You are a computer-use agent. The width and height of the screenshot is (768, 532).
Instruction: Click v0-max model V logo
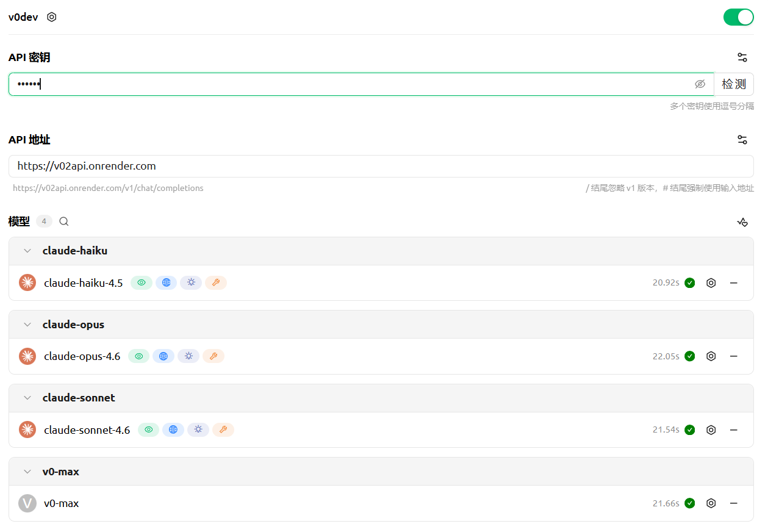pyautogui.click(x=27, y=503)
